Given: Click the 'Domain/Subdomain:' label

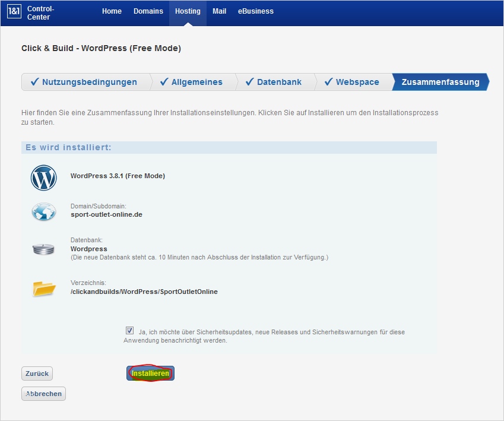Looking at the screenshot, I should coord(99,206).
